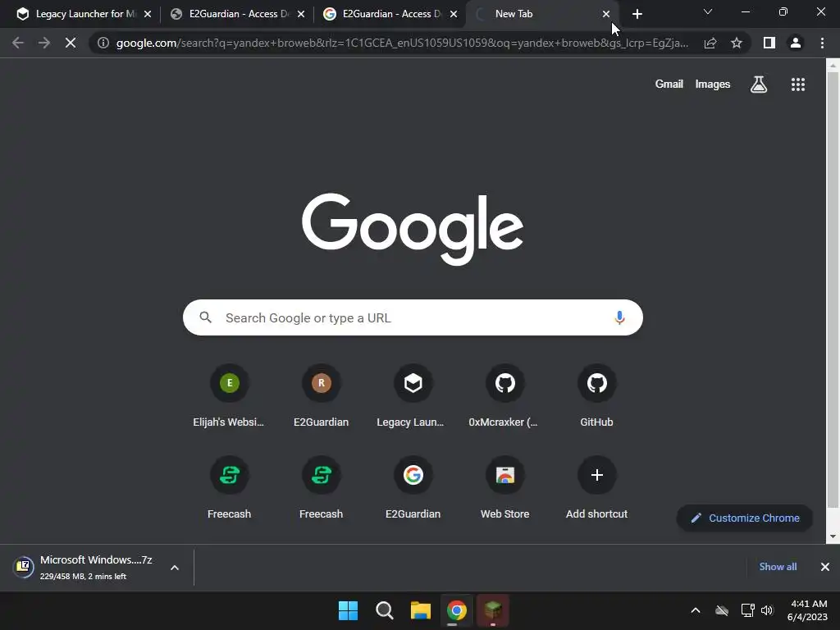Share this page icon
The image size is (840, 630).
point(710,43)
